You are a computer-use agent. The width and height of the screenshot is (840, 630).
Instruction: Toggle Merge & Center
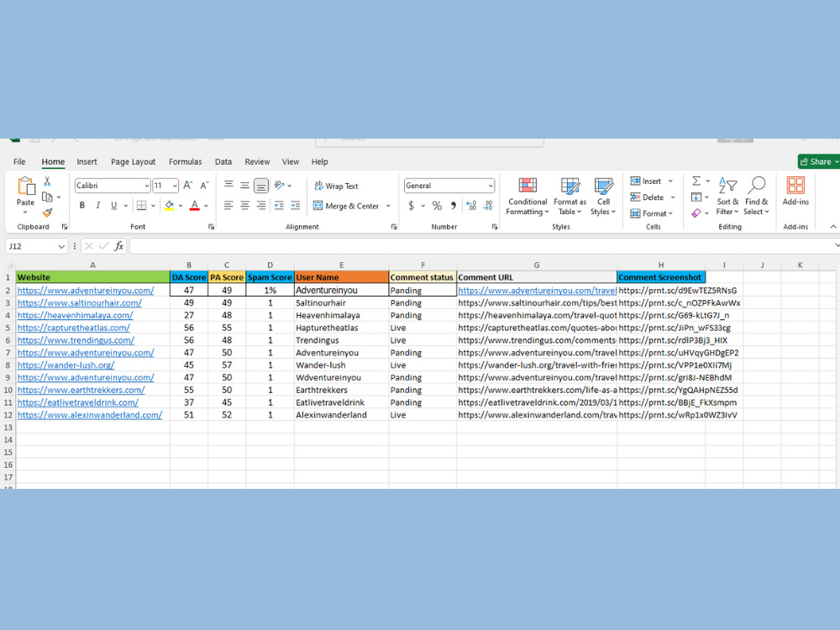coord(345,206)
